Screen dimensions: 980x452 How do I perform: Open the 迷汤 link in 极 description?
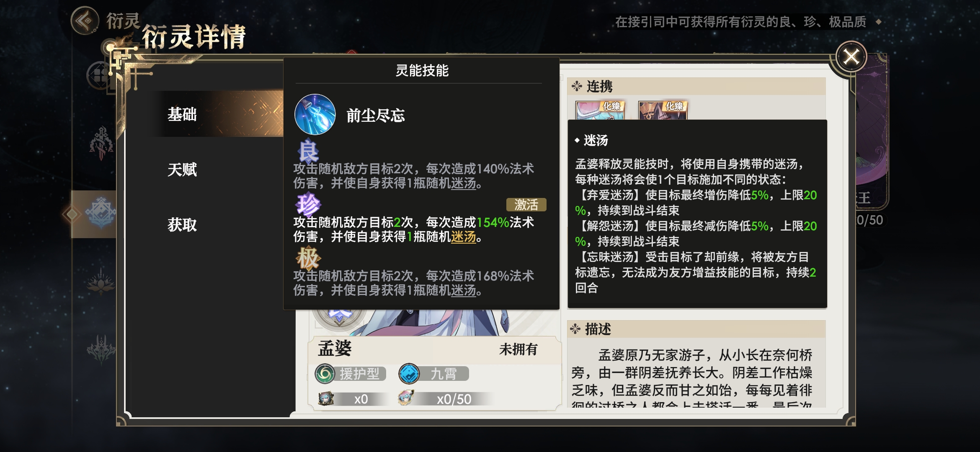coord(464,290)
